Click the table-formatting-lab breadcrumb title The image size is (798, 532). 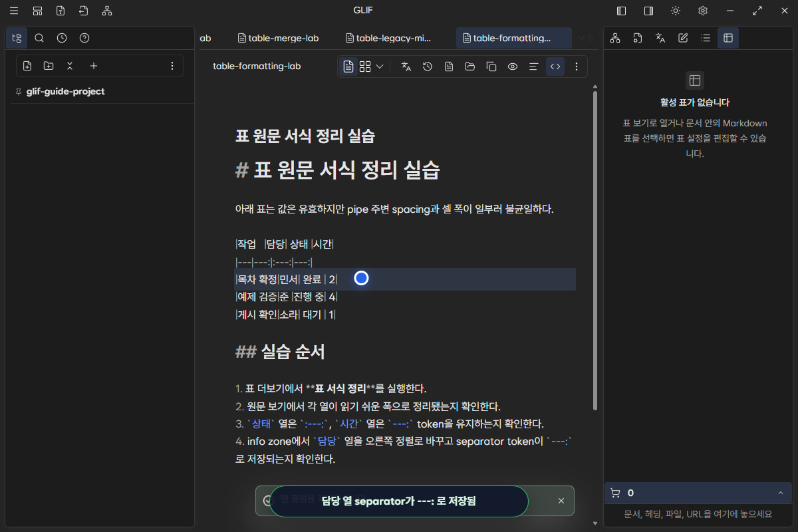[257, 66]
